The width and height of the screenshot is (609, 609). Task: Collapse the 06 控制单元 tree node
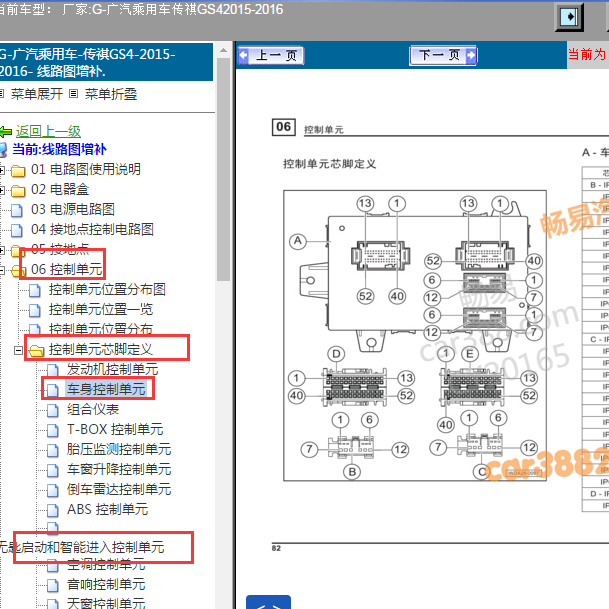2,270
